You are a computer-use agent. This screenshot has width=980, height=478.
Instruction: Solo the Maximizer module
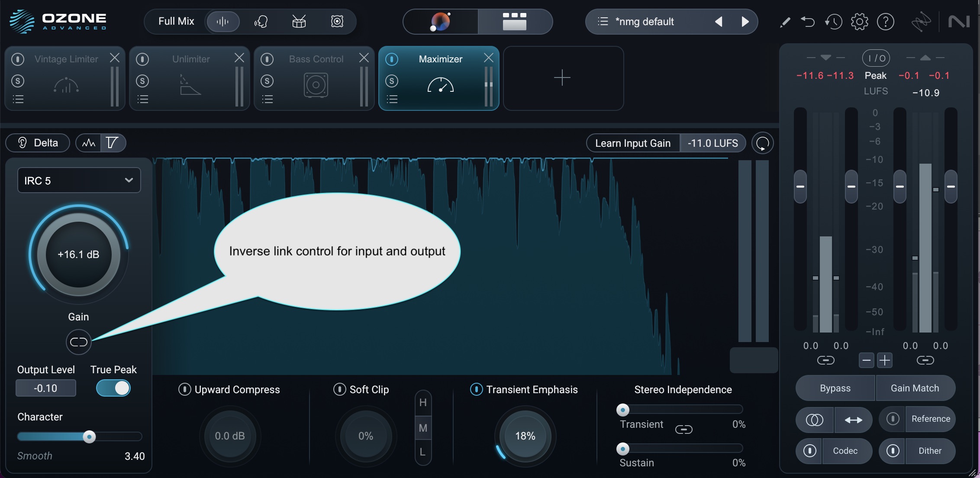tap(392, 81)
